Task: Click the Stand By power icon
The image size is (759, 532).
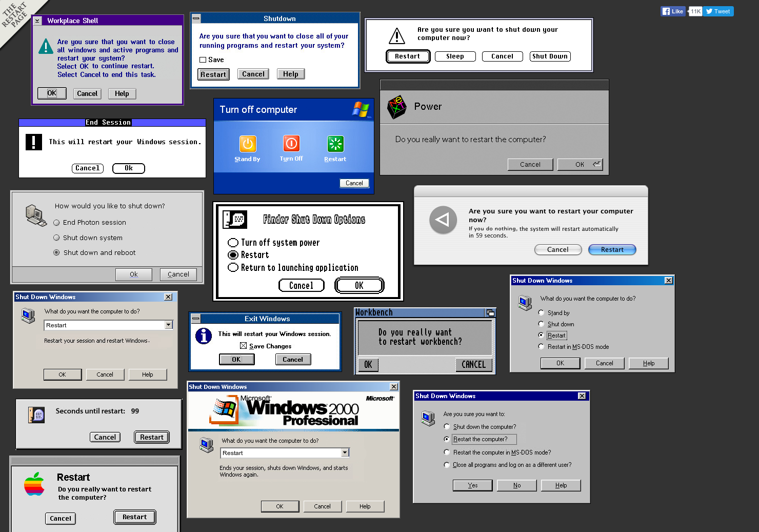Action: (x=248, y=144)
